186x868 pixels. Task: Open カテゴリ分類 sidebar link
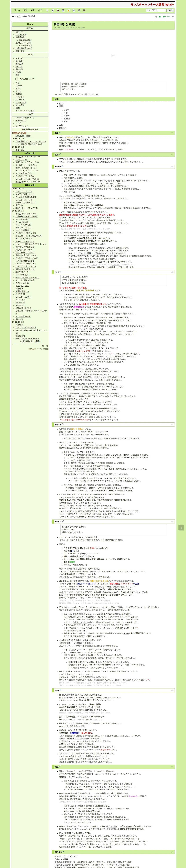click(x=21, y=35)
